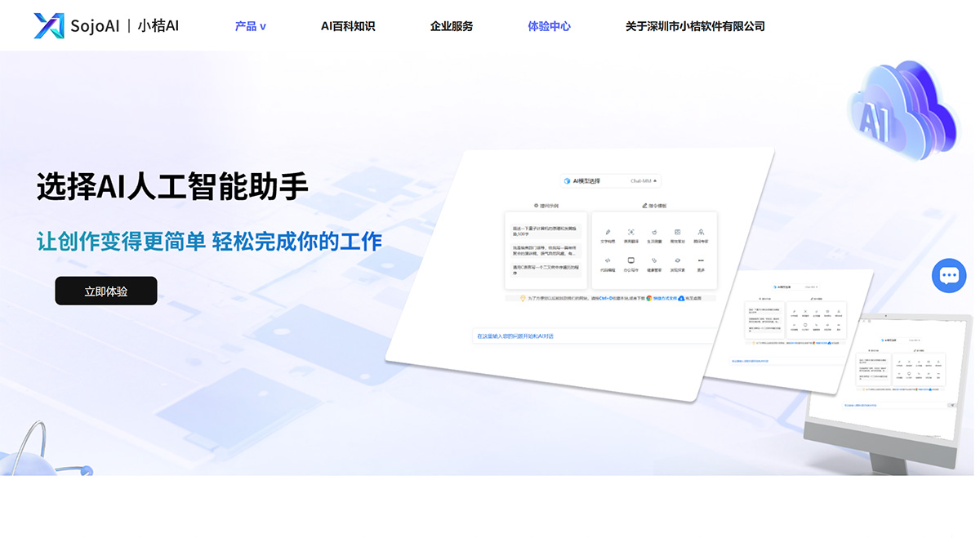
Task: Select the translation template icon in the top row
Action: tap(630, 233)
